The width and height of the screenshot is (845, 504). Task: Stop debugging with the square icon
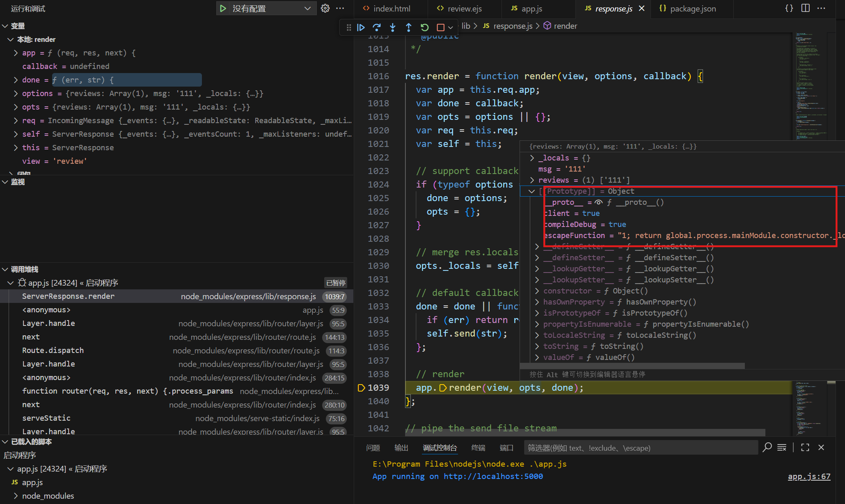click(440, 27)
